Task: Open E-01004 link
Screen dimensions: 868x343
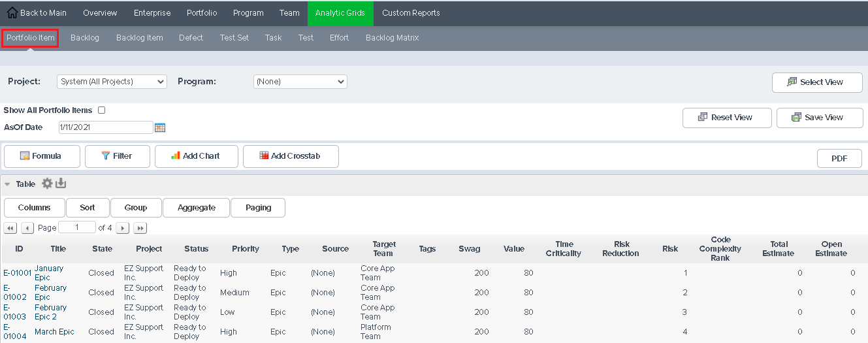Action: click(x=15, y=332)
